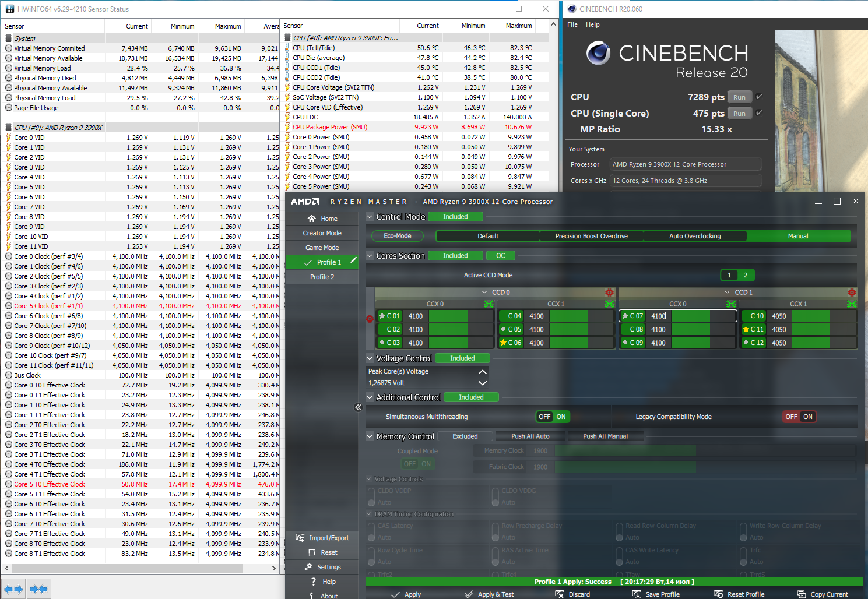This screenshot has width=868, height=599.
Task: Open Creator Mode in the sidebar
Action: (322, 233)
